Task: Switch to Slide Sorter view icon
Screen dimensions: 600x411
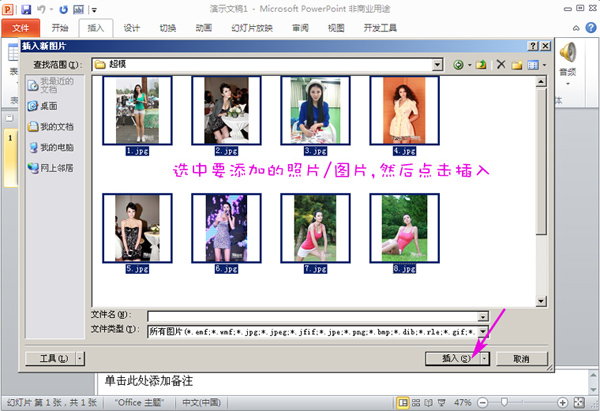Action: tap(416, 403)
